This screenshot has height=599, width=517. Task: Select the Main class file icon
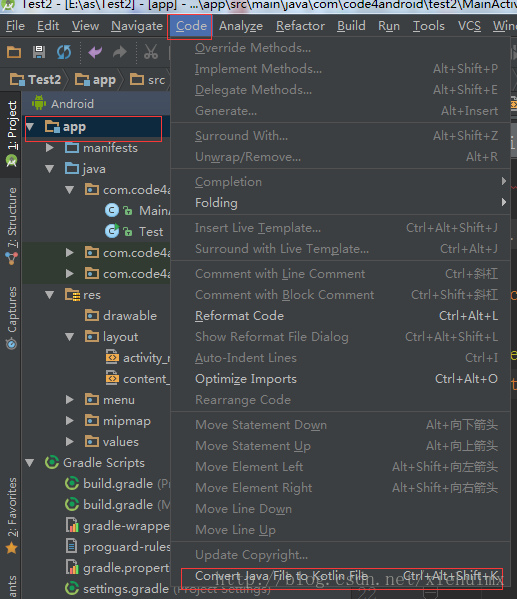pos(112,210)
